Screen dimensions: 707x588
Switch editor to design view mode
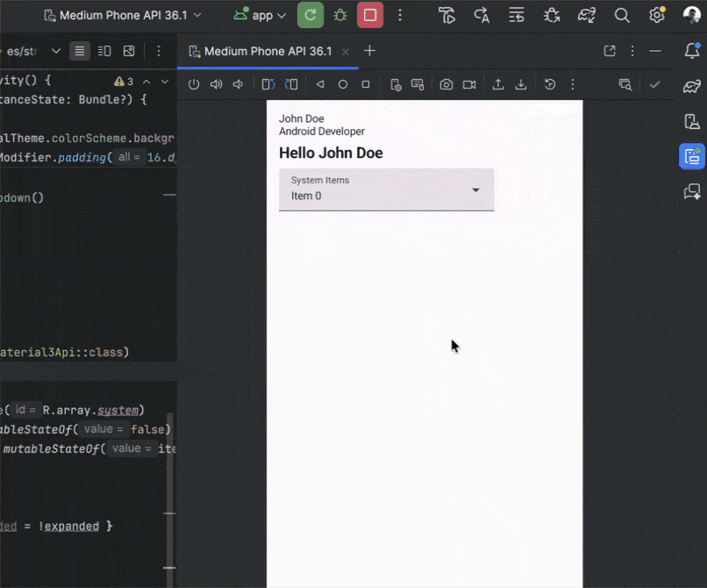click(x=129, y=51)
